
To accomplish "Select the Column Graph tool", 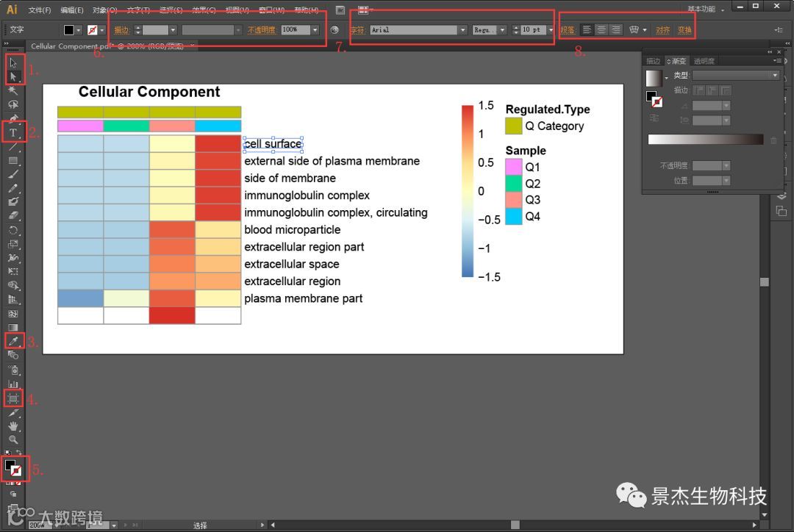I will [x=13, y=384].
